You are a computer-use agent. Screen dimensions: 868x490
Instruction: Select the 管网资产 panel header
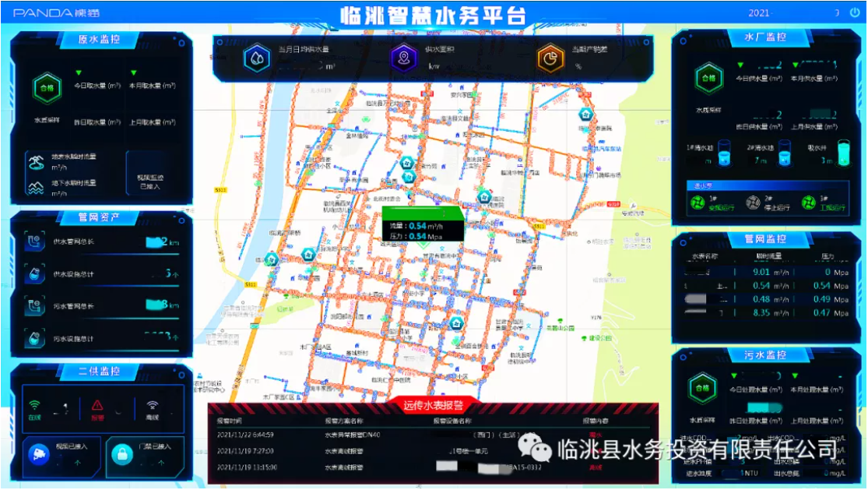tap(99, 217)
